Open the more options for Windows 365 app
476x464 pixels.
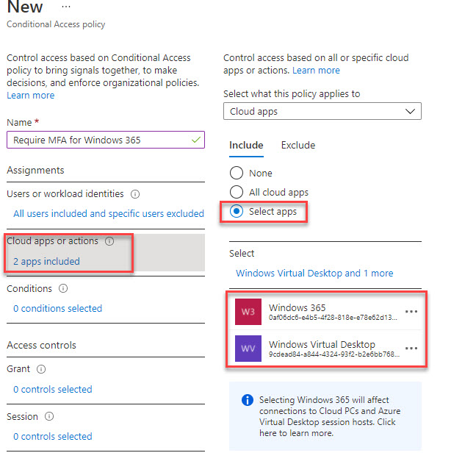(x=411, y=312)
